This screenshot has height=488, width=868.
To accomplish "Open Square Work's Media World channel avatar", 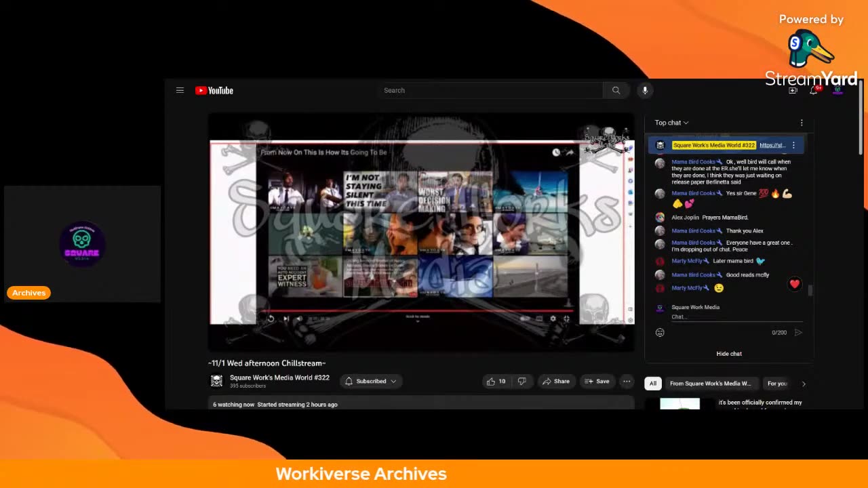I will point(217,381).
